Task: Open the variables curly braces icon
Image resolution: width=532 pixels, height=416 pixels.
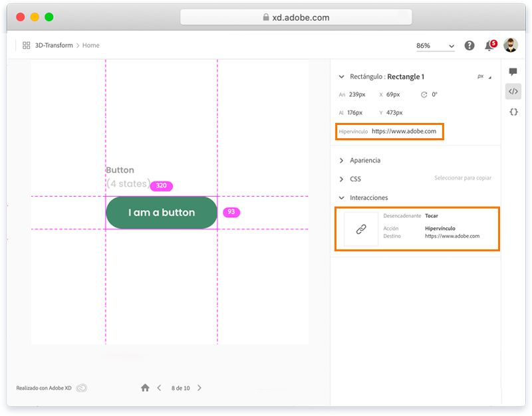Action: pos(513,112)
